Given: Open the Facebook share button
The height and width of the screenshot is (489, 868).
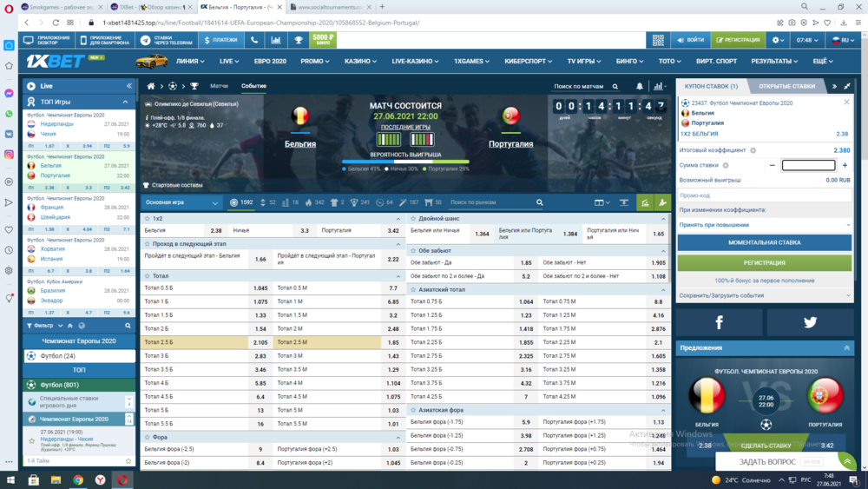Looking at the screenshot, I should point(719,321).
